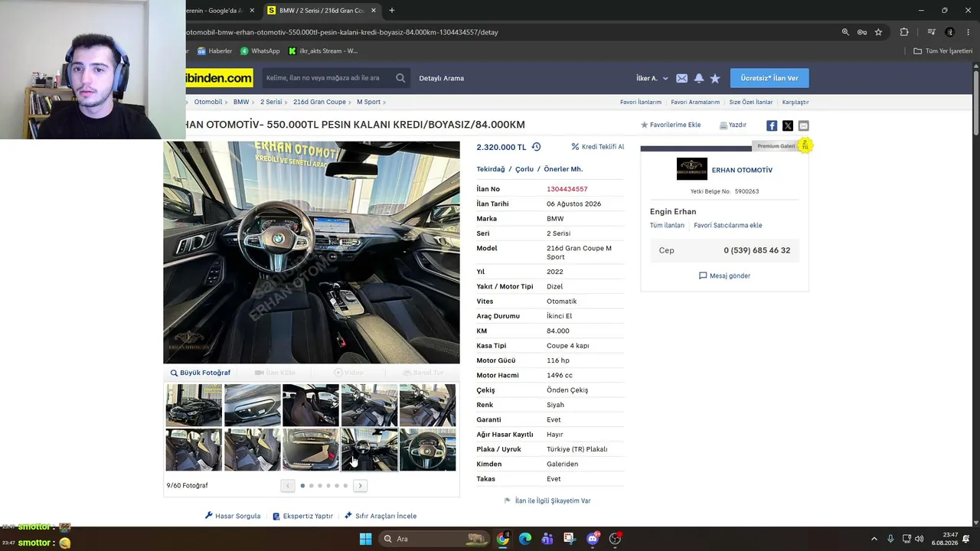Click the password key icon in address bar

coord(862,32)
